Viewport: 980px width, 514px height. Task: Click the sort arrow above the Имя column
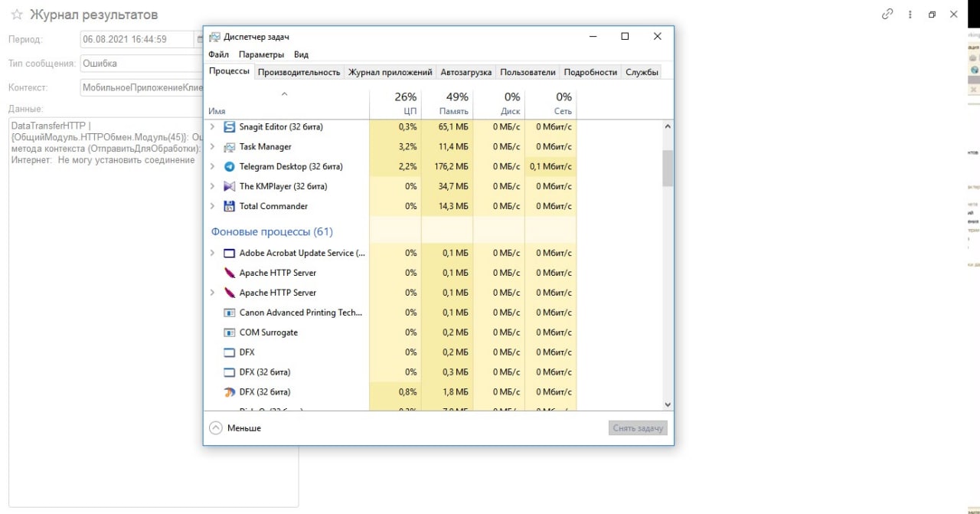click(x=285, y=94)
